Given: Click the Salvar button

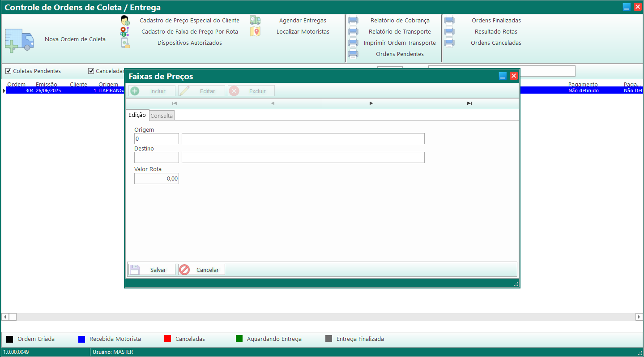Looking at the screenshot, I should point(152,270).
